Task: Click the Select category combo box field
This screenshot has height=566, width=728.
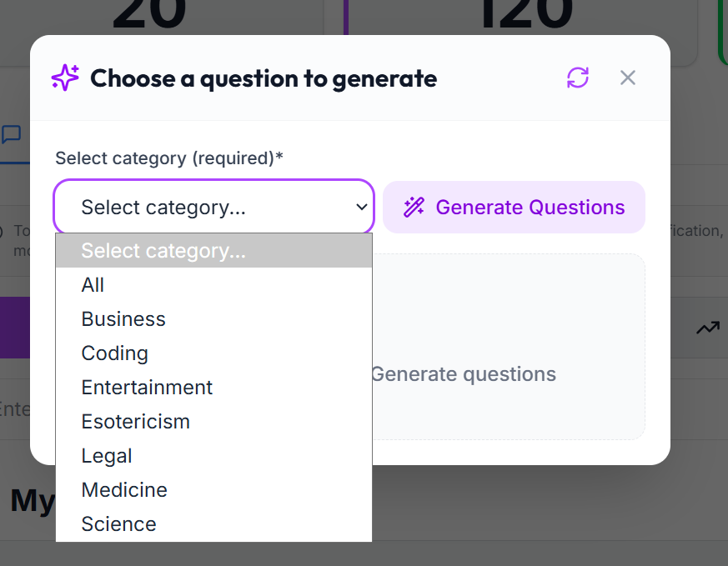Action: pos(214,207)
